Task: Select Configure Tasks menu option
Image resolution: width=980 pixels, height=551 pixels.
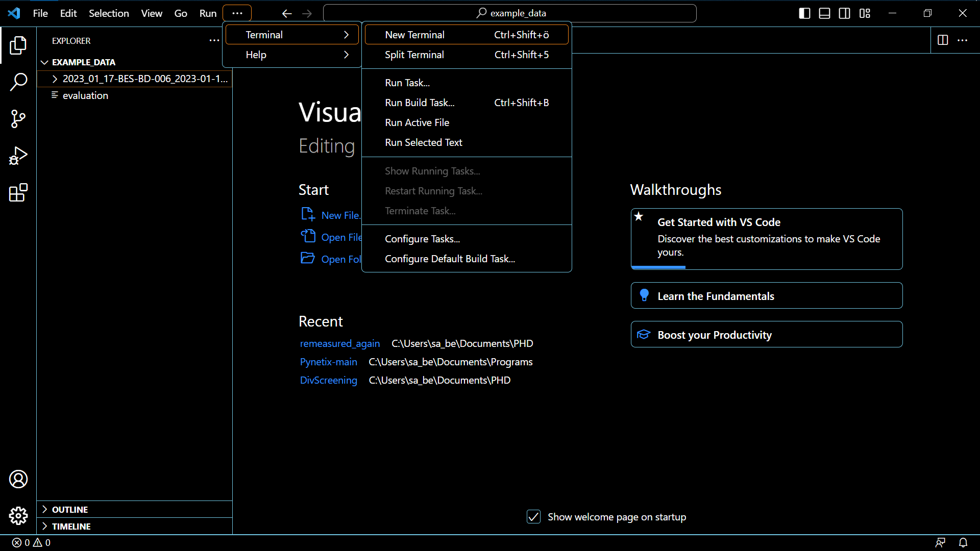Action: click(422, 238)
